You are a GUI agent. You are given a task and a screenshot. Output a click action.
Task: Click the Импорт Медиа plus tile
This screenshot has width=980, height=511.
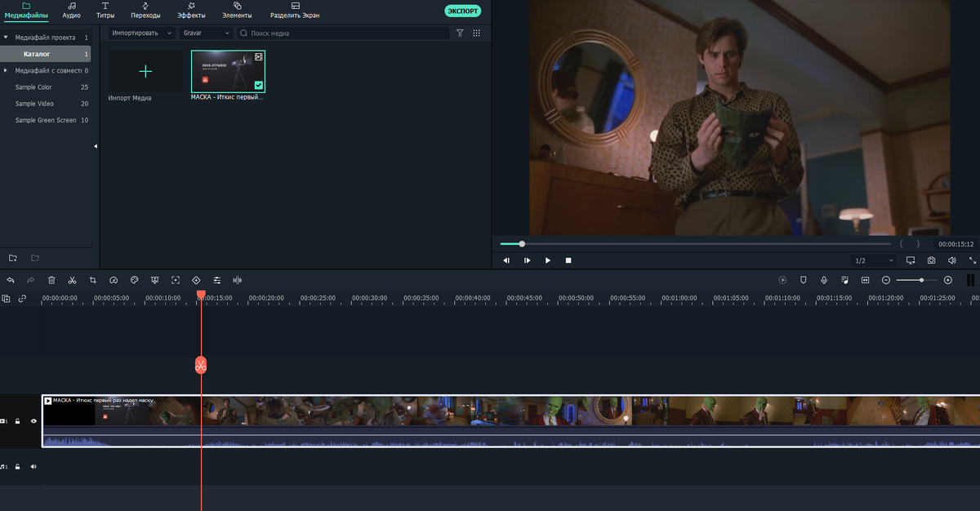tap(145, 71)
